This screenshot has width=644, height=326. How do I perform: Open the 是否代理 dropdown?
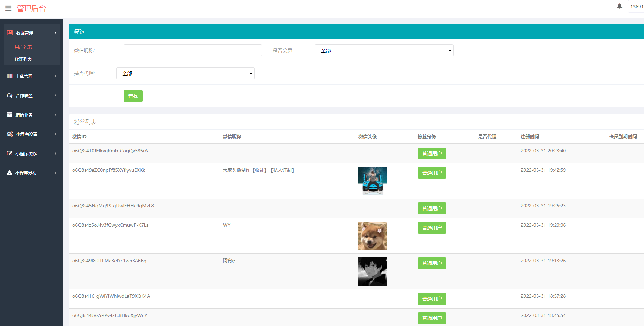point(185,73)
